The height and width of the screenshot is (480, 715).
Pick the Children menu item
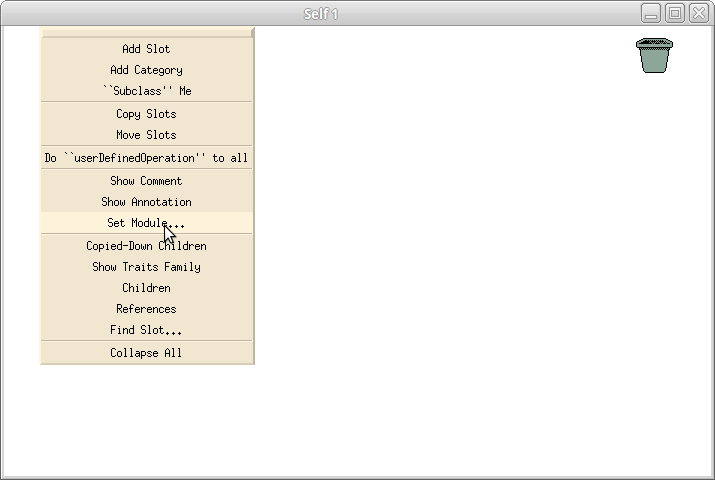click(x=146, y=288)
